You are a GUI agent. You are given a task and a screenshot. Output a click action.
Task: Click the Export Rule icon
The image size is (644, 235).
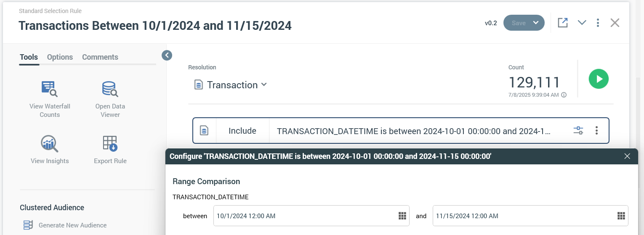click(110, 143)
